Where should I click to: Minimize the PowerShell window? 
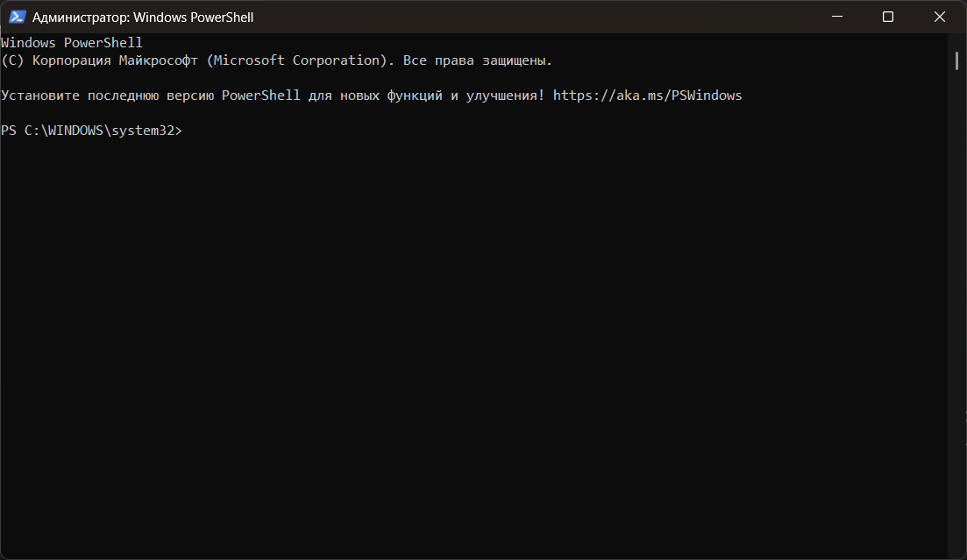(839, 17)
